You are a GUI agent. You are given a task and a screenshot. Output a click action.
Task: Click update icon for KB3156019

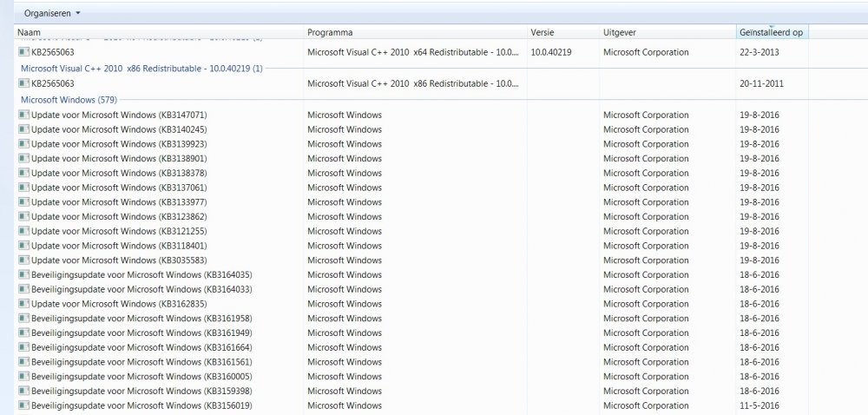tap(23, 405)
